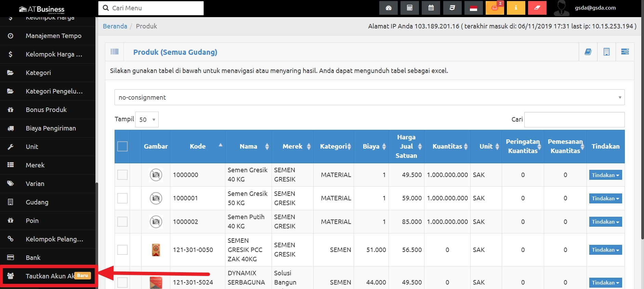Click the CSS3 shield icon in top bar
The width and height of the screenshot is (644, 289).
click(x=452, y=8)
